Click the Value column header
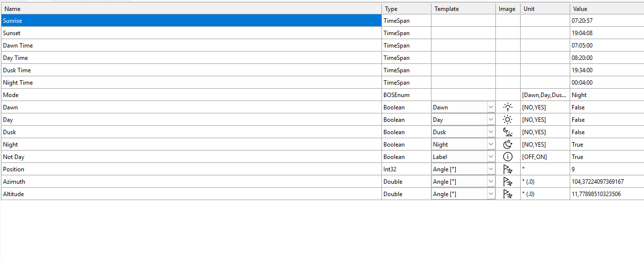Screen dimensions: 644x260 click(607, 8)
